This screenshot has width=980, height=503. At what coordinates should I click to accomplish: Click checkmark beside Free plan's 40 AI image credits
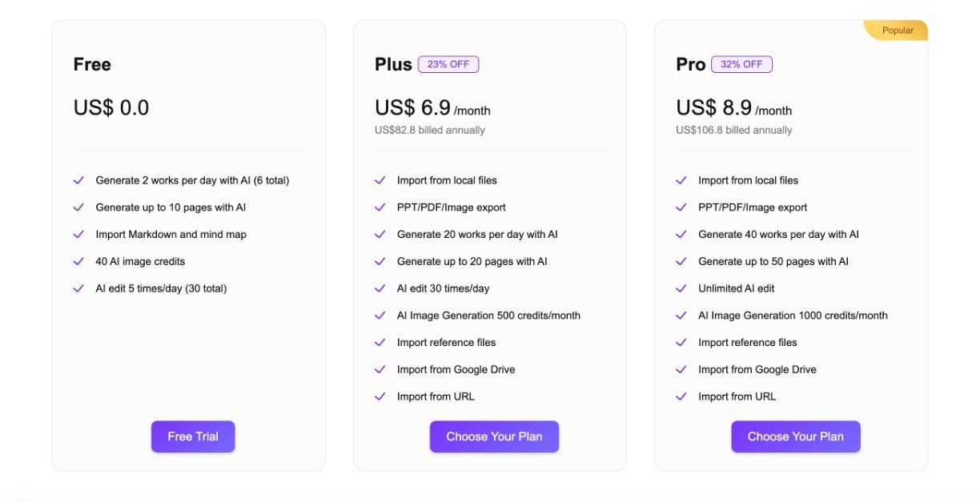(78, 261)
